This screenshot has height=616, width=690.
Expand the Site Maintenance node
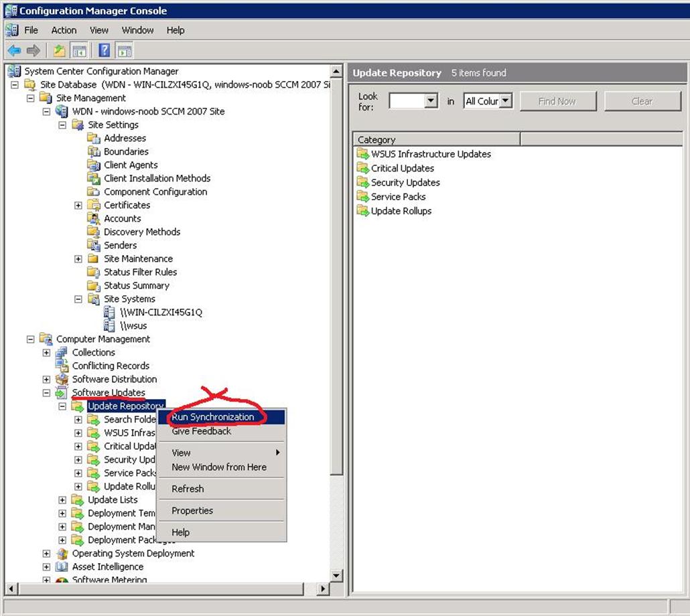tap(78, 259)
